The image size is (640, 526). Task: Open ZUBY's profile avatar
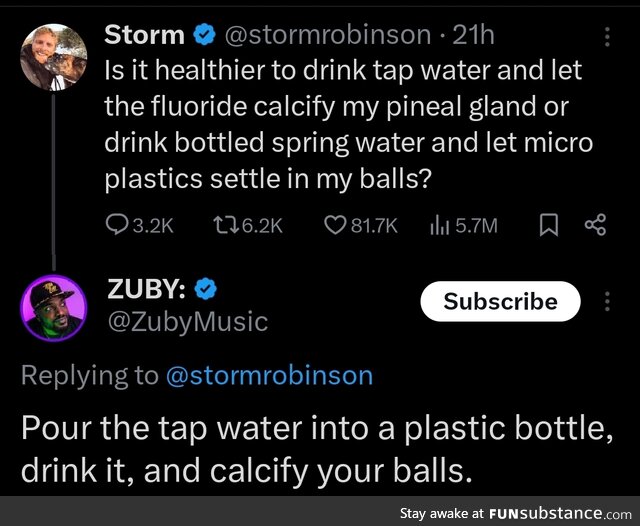point(54,309)
